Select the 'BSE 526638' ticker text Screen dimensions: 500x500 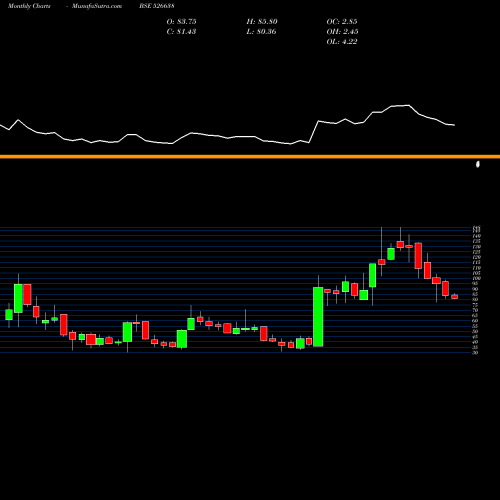(x=157, y=6)
